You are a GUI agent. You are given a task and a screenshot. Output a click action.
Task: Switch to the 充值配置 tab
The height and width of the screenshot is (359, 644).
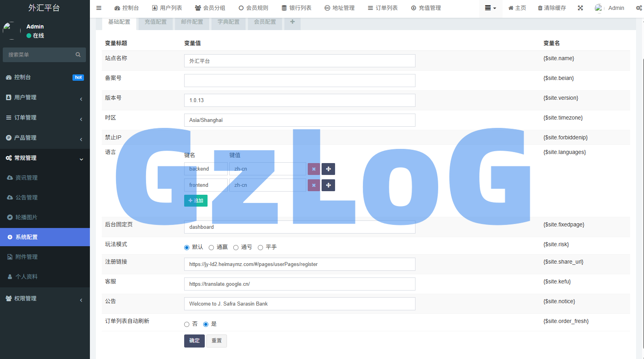coord(155,22)
